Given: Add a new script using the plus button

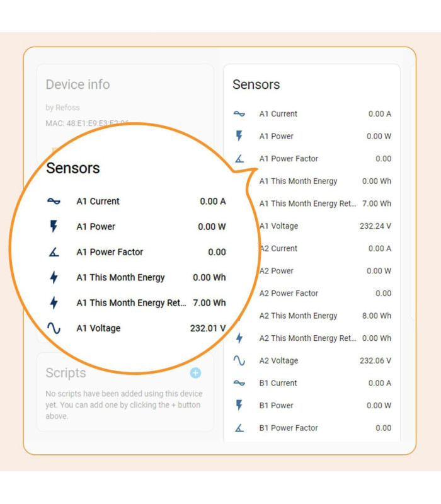Looking at the screenshot, I should point(195,373).
